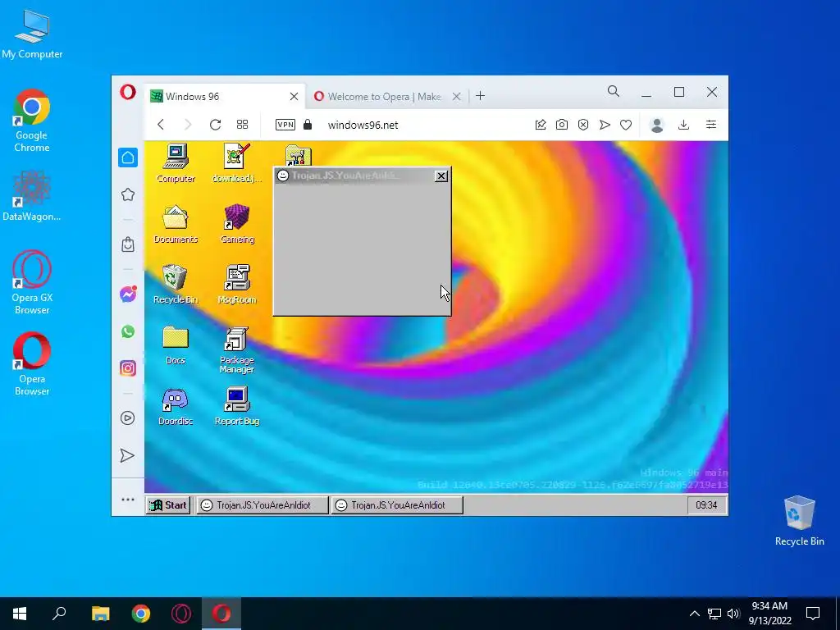Click the Windows 96 clock showing 09:34
This screenshot has width=840, height=630.
point(706,504)
